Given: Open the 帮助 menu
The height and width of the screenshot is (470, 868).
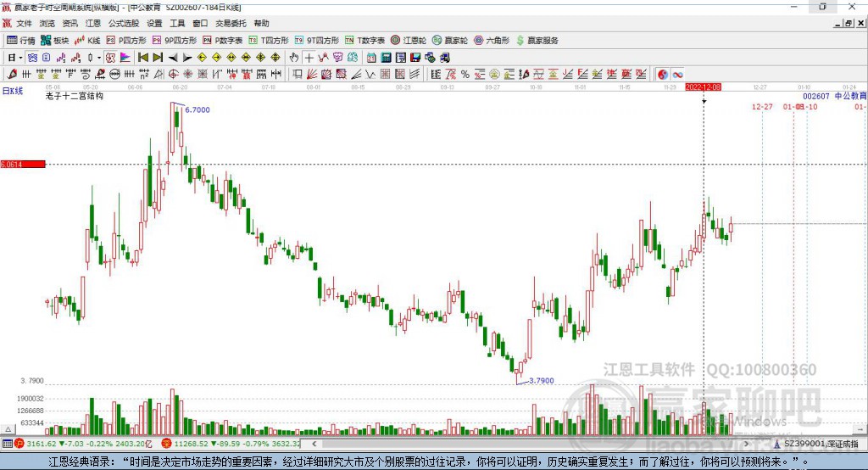Looking at the screenshot, I should pos(261,23).
